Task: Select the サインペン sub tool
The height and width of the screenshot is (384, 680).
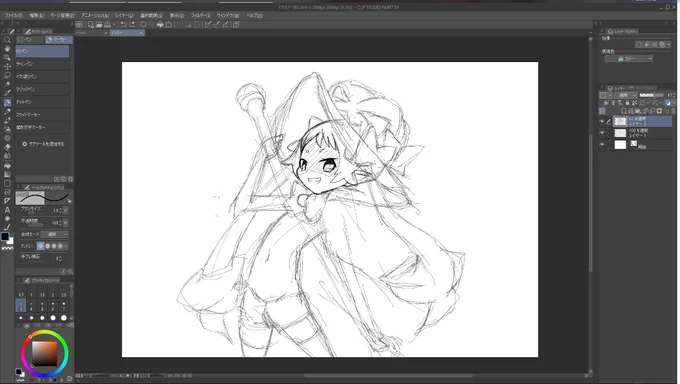Action: pyautogui.click(x=42, y=64)
